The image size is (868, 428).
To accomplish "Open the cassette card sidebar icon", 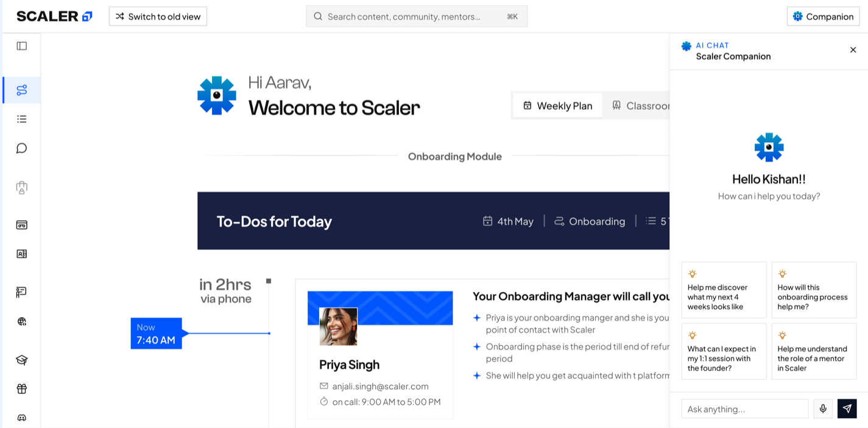I will click(x=22, y=225).
